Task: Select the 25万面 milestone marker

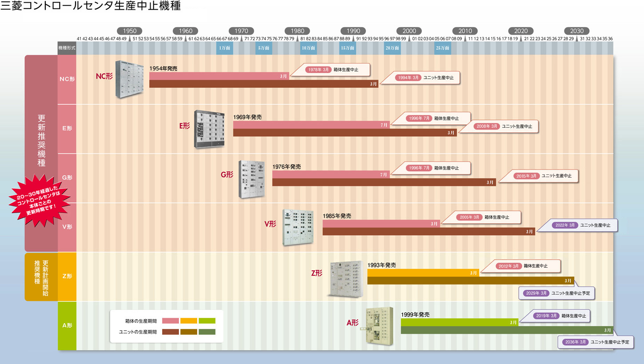Action: (x=442, y=47)
